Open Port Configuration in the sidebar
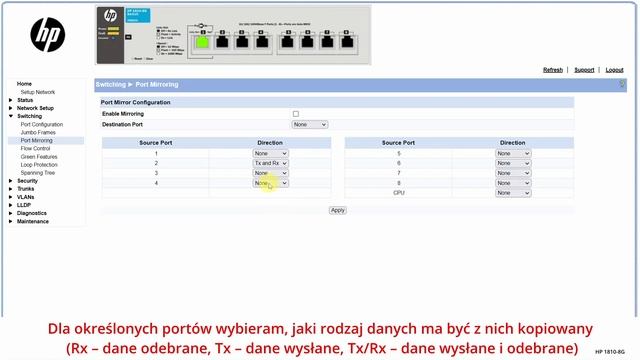640x360 pixels. (x=42, y=124)
